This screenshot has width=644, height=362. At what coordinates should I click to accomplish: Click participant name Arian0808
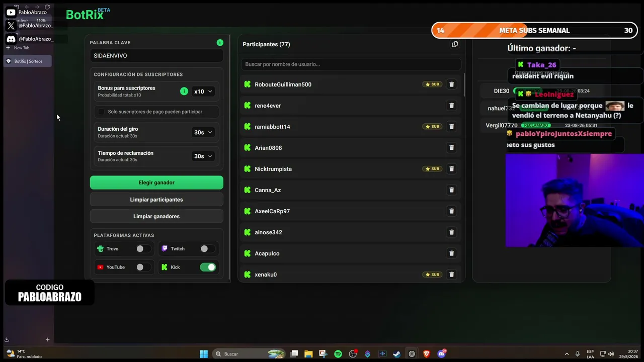tap(268, 148)
